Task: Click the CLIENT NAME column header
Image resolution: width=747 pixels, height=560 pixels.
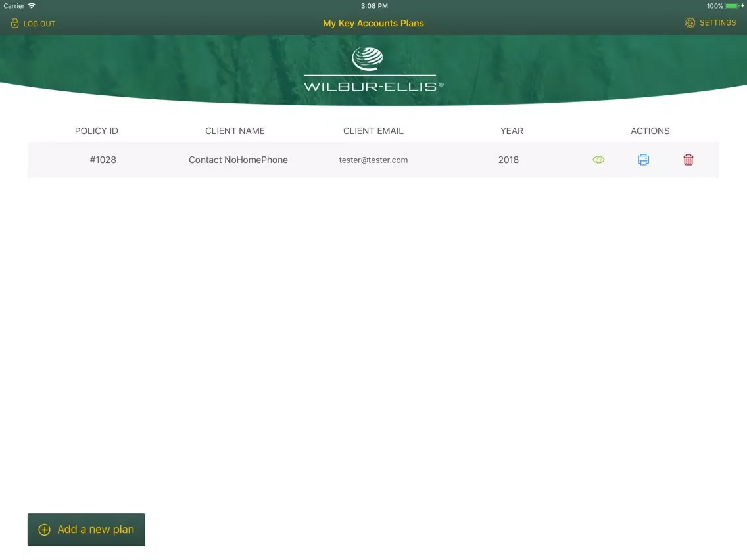Action: [x=235, y=131]
